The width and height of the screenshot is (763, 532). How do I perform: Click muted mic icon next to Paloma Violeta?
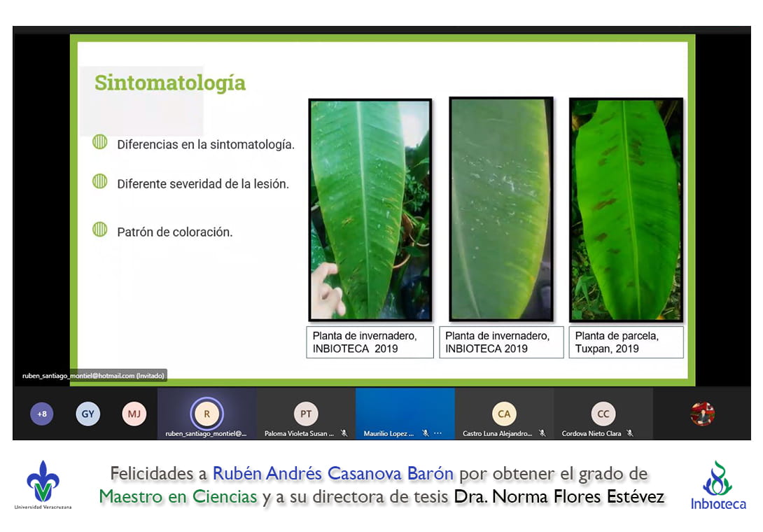[x=344, y=433]
